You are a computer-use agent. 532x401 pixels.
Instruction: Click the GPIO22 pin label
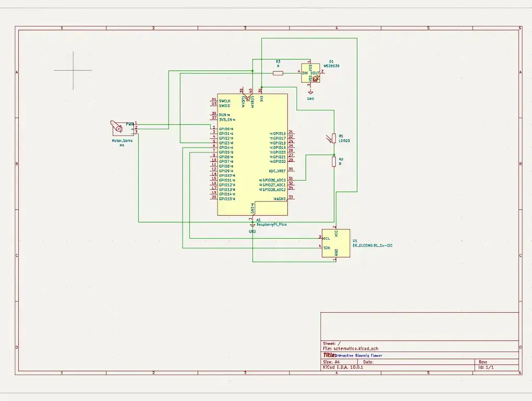[x=279, y=162]
